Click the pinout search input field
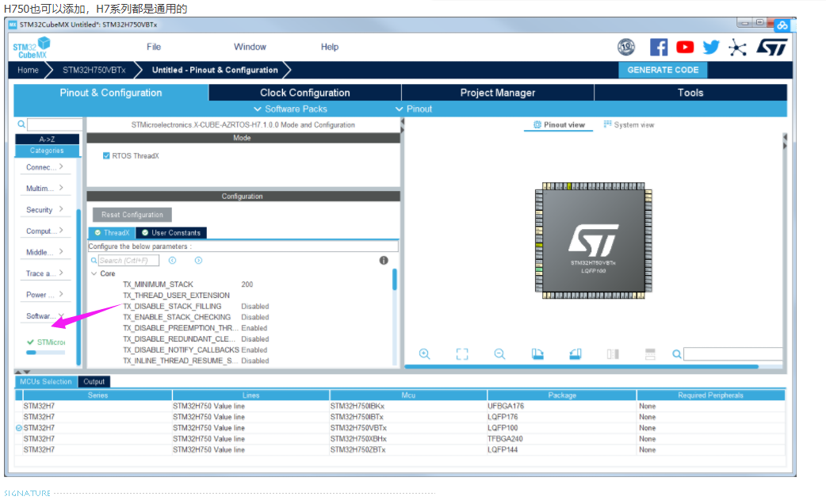 coord(732,354)
